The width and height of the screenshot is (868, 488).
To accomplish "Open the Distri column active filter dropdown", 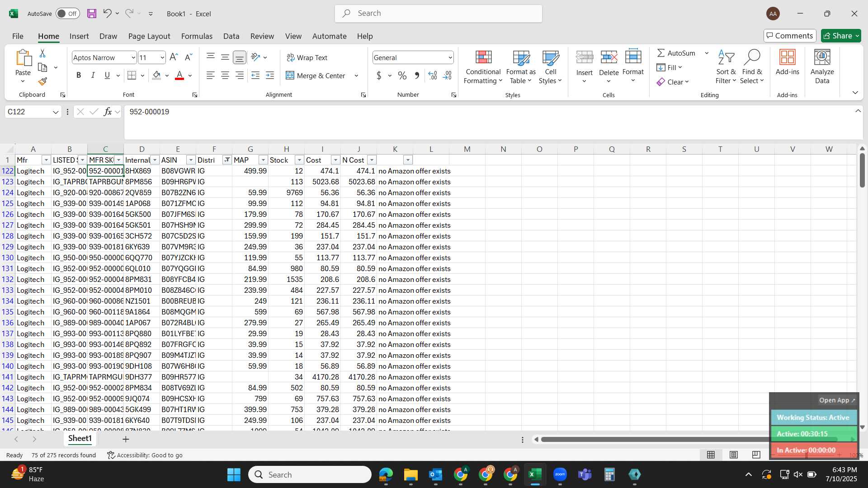I will click(x=227, y=160).
